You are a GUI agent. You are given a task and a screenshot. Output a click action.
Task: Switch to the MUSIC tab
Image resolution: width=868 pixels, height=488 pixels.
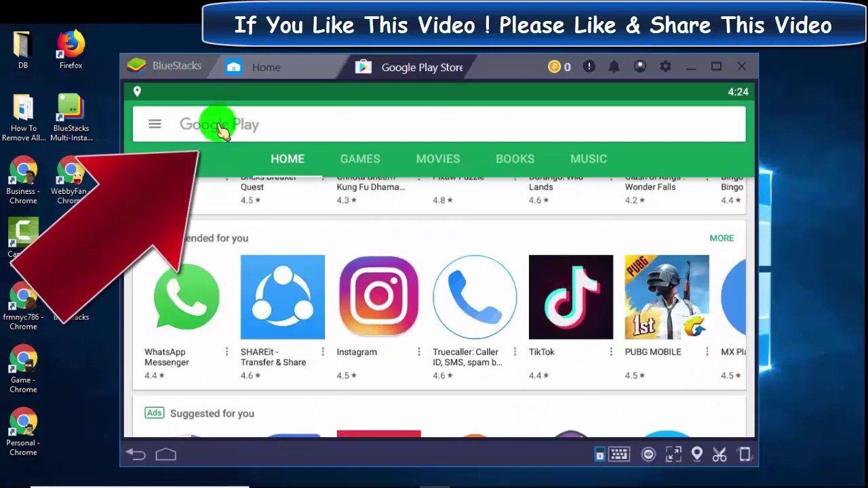(x=589, y=159)
